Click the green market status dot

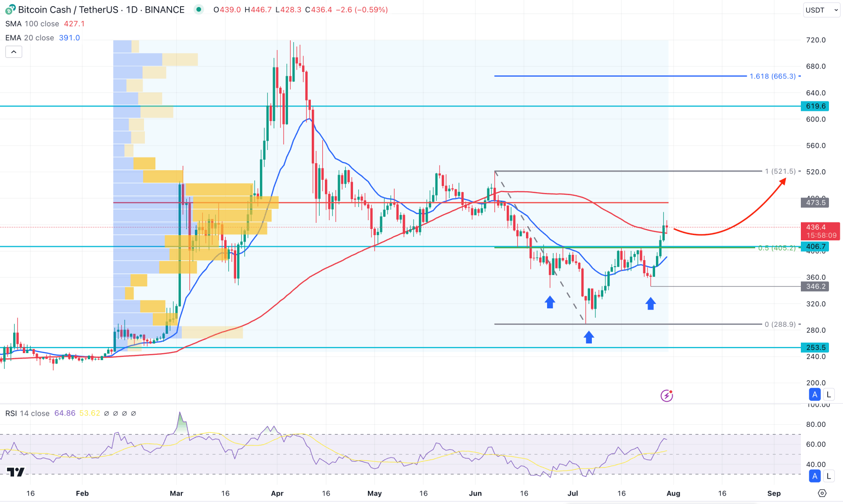(x=199, y=9)
